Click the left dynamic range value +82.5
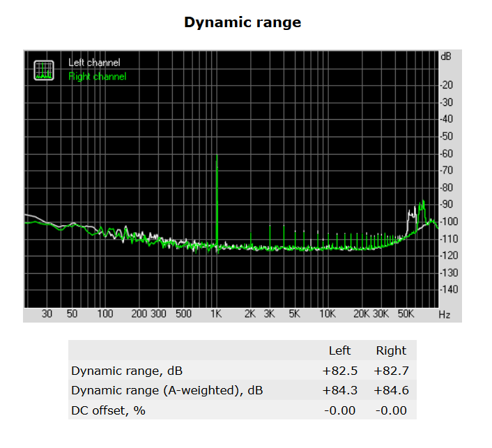 (x=340, y=371)
